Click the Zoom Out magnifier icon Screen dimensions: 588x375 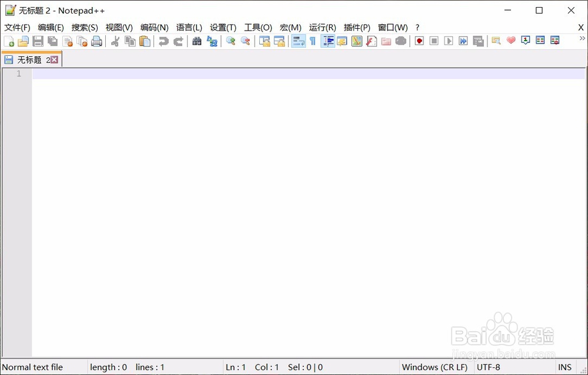(x=245, y=41)
